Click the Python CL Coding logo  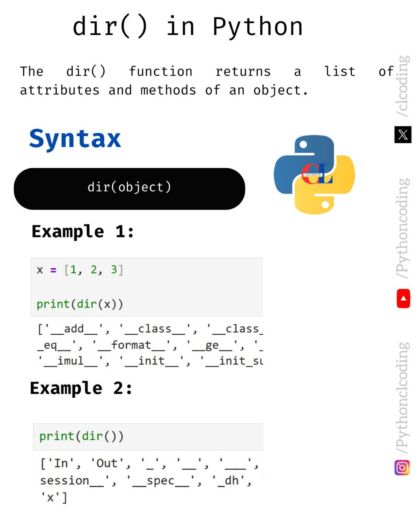click(x=314, y=175)
